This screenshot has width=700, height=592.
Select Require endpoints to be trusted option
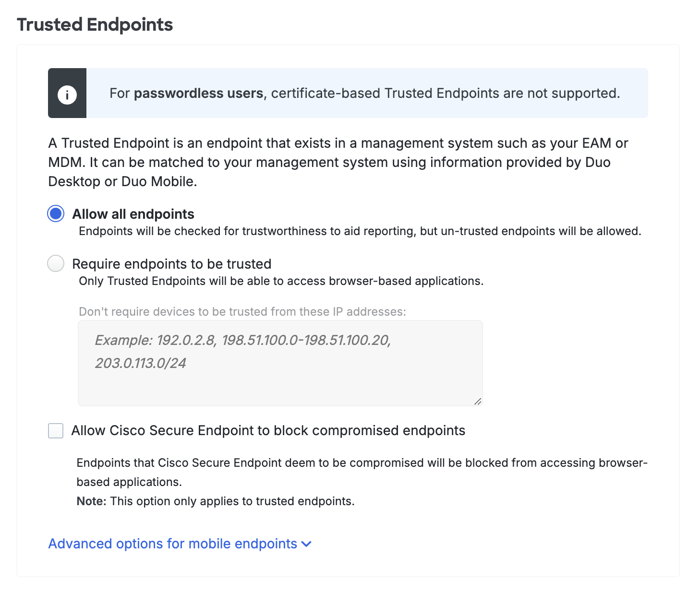[x=55, y=263]
